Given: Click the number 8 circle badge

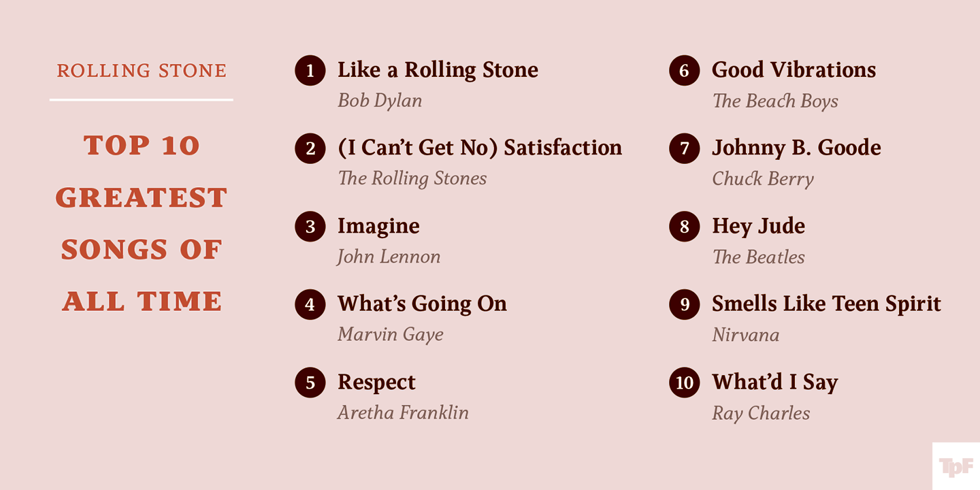Looking at the screenshot, I should [x=685, y=227].
